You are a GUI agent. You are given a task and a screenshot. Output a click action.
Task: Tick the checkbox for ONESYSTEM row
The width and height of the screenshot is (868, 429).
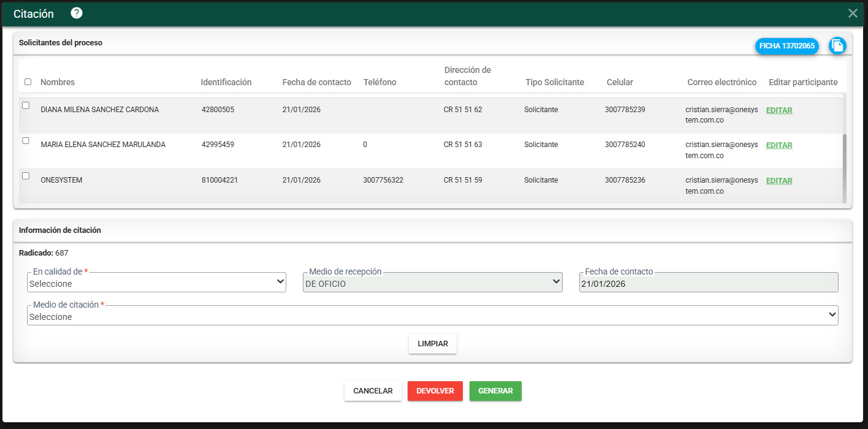point(26,176)
